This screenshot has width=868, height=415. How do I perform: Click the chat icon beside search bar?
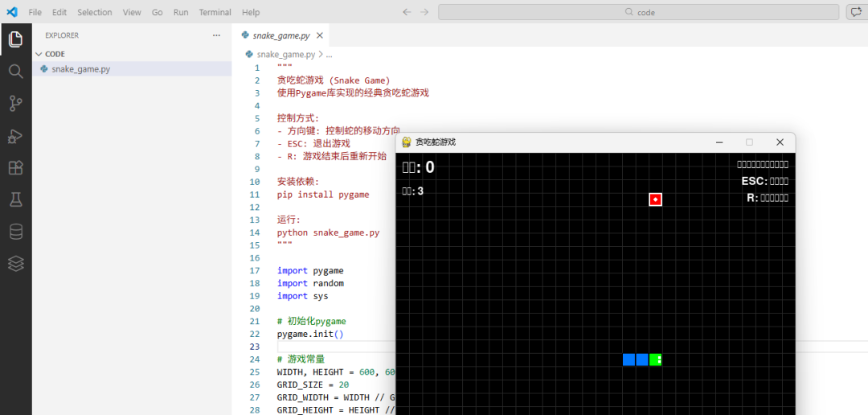[854, 12]
